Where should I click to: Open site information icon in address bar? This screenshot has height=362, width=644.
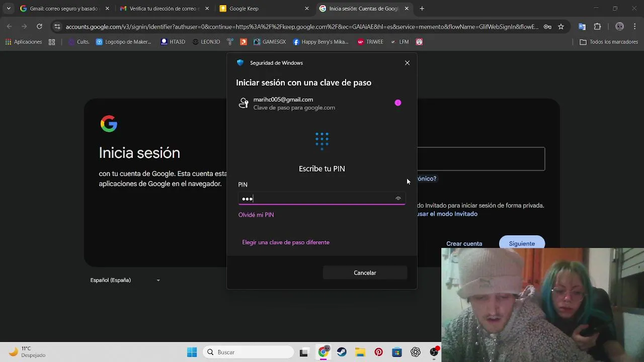tap(57, 27)
